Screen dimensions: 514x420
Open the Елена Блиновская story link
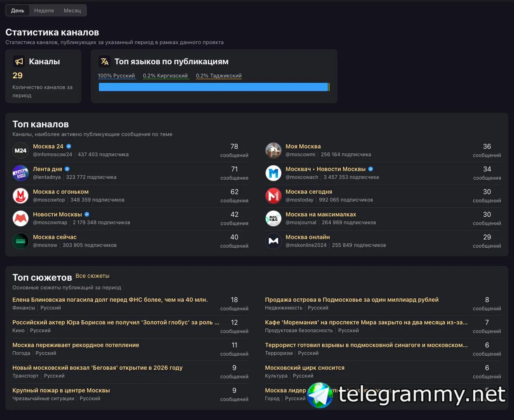click(x=110, y=300)
